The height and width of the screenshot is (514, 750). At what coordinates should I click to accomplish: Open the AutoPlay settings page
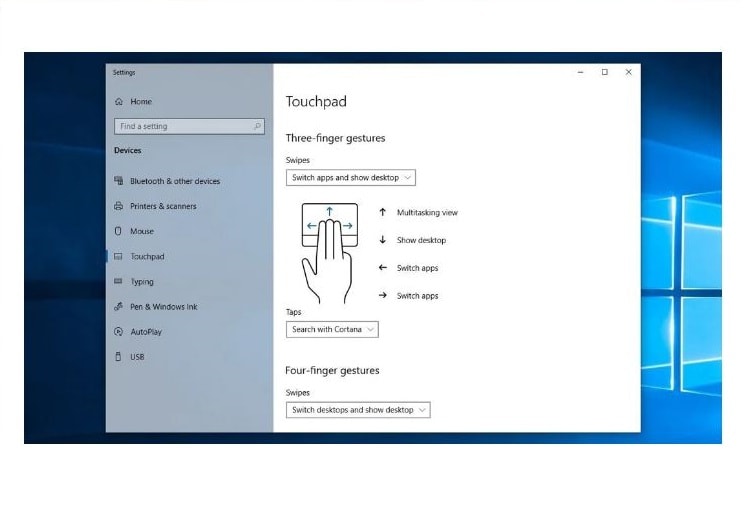pos(146,332)
